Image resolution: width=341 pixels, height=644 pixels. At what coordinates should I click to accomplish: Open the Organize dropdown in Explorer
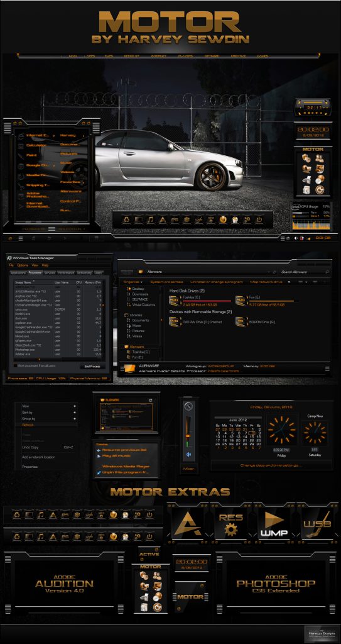point(133,282)
